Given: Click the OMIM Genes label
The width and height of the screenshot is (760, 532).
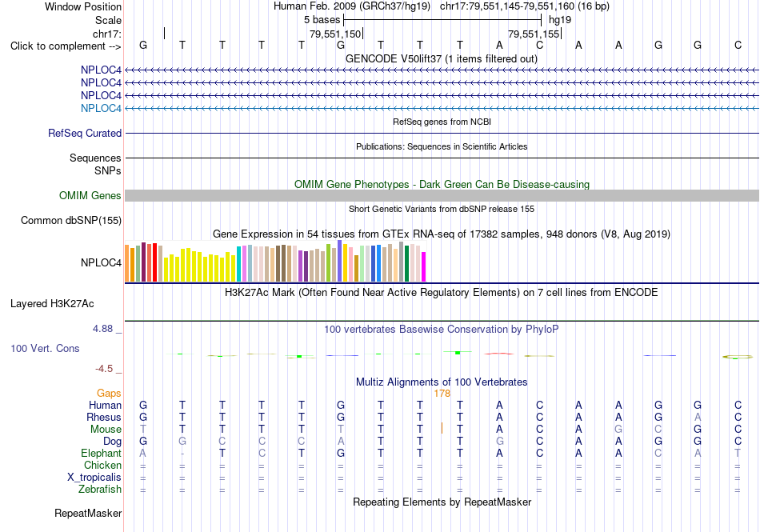Looking at the screenshot, I should (90, 195).
